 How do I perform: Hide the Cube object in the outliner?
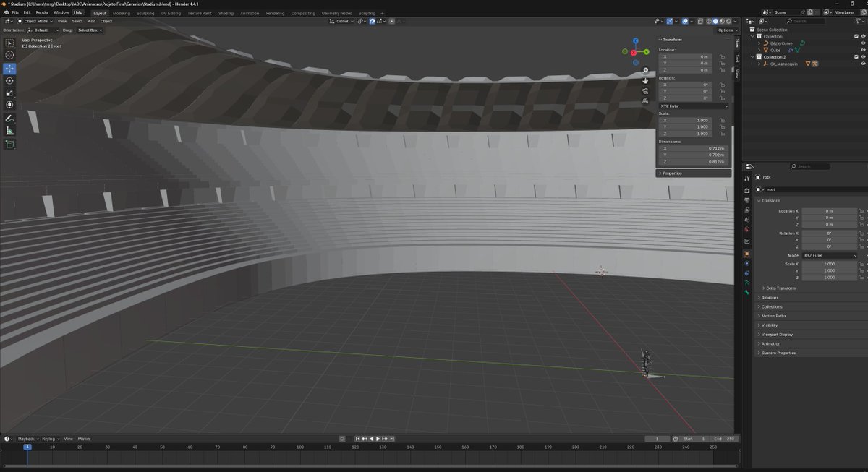pos(864,49)
